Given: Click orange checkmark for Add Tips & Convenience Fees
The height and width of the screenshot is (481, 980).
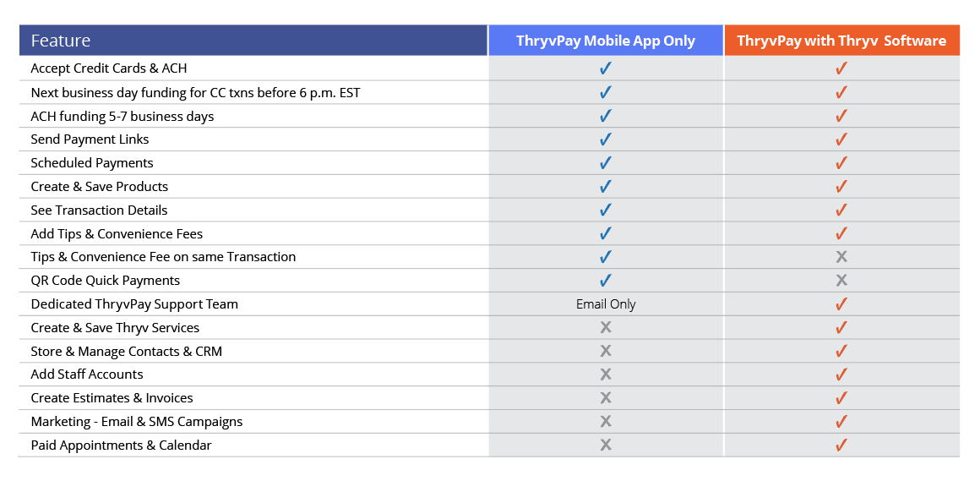Looking at the screenshot, I should (x=841, y=233).
